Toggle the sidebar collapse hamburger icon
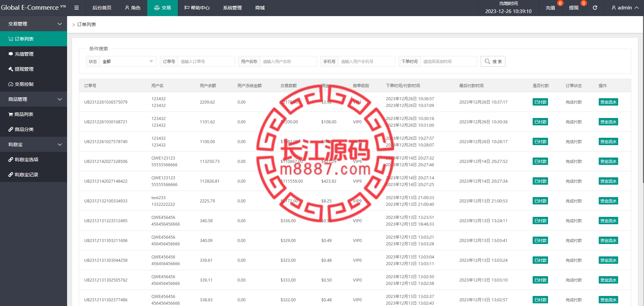The height and width of the screenshot is (306, 644). (x=76, y=8)
